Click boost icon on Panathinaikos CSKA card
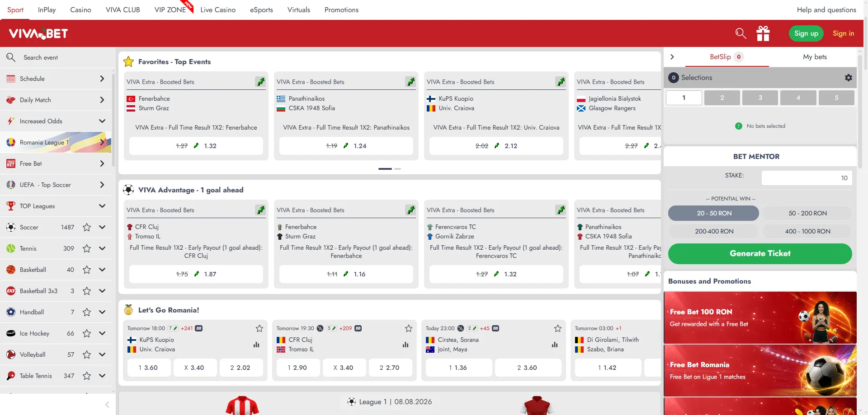 pos(410,82)
